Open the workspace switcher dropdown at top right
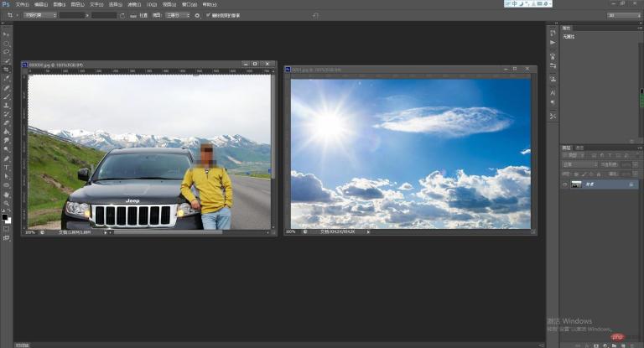The width and height of the screenshot is (644, 348). pos(622,15)
